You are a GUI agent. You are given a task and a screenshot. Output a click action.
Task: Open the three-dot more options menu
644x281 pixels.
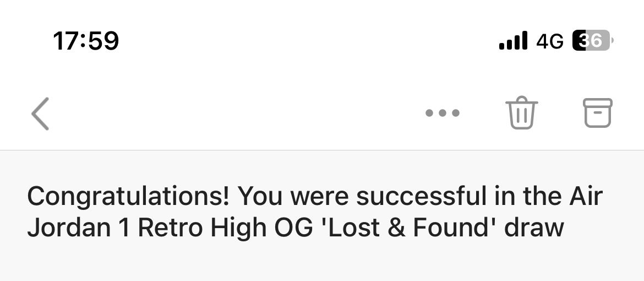pyautogui.click(x=443, y=113)
